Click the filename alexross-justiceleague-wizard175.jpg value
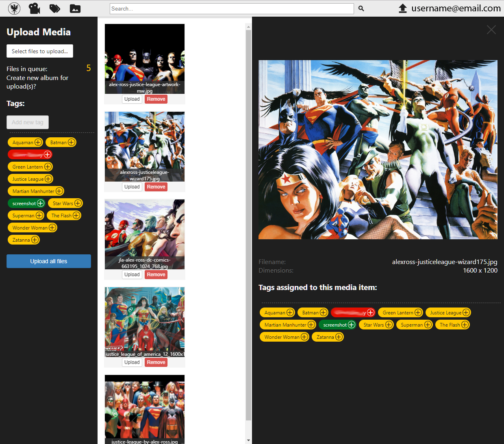This screenshot has height=444, width=504. tap(445, 262)
